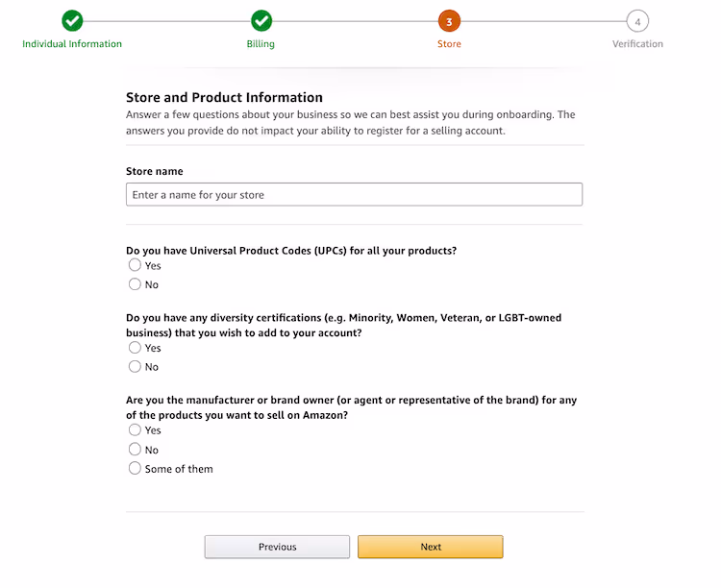
Task: Focus the Store name input field
Action: click(354, 194)
